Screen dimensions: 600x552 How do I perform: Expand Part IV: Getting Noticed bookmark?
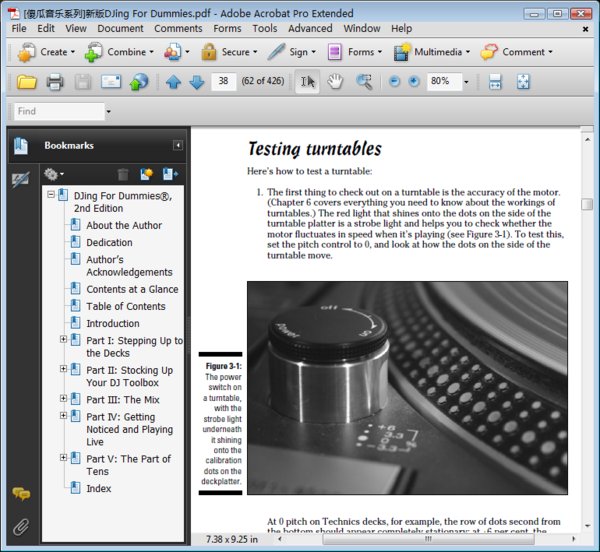pyautogui.click(x=63, y=415)
